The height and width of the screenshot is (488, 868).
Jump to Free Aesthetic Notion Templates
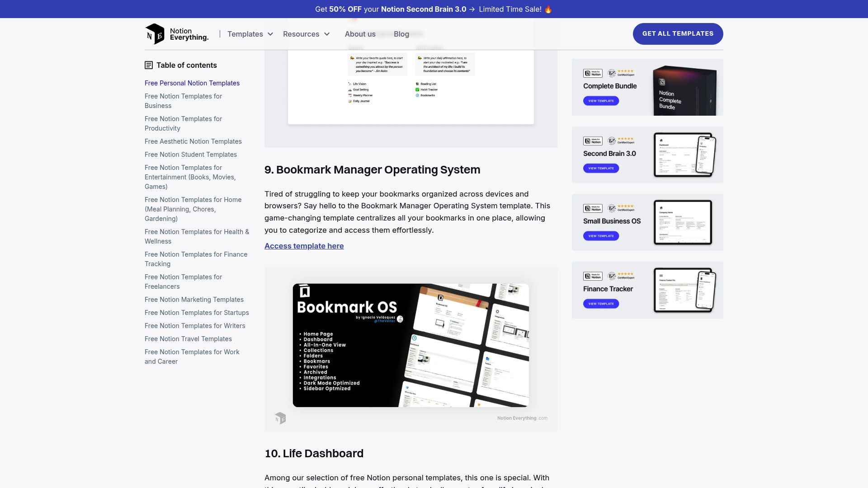(x=193, y=141)
